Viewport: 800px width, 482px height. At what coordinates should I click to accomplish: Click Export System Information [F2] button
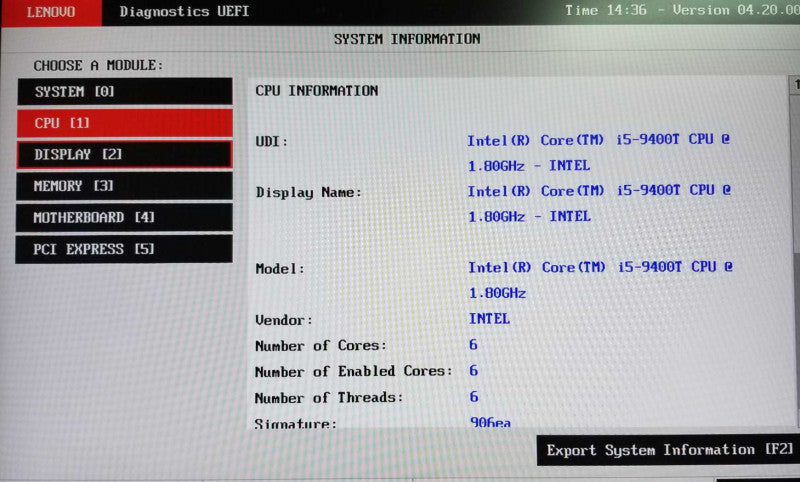click(x=668, y=450)
